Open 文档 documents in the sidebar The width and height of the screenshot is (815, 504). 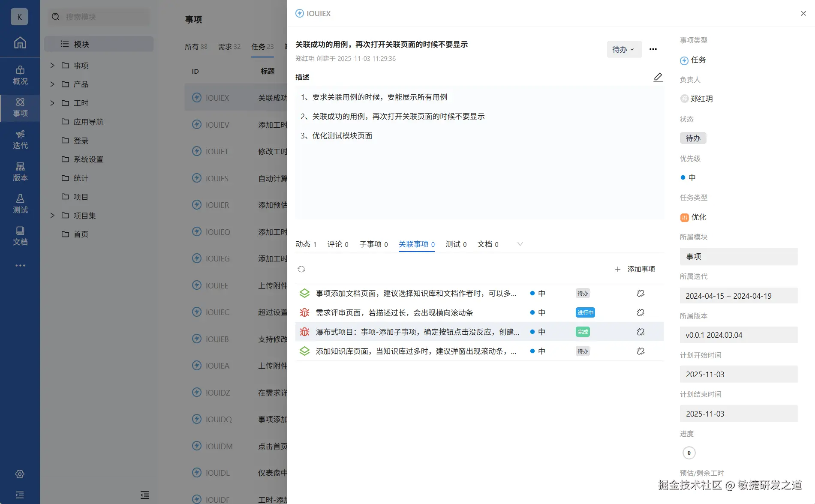20,236
